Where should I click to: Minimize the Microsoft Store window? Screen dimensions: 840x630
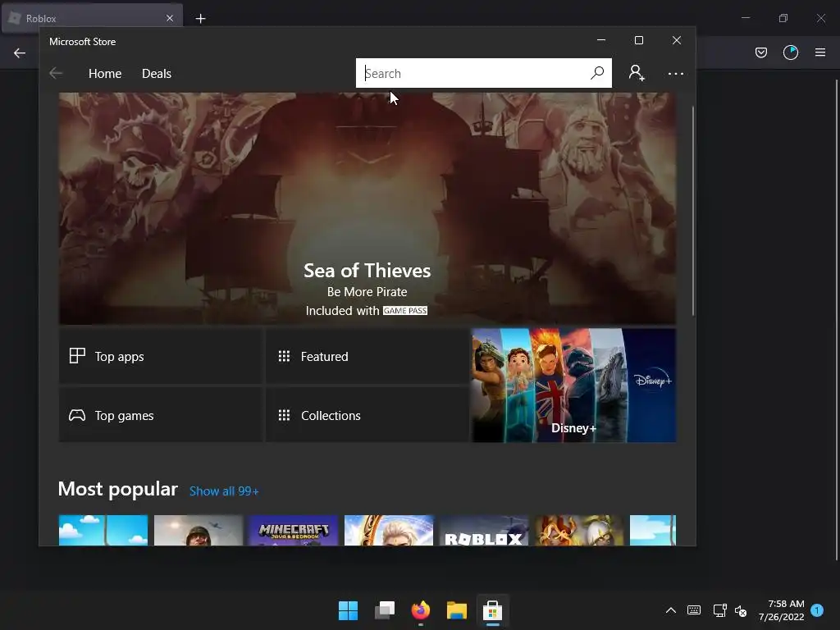(x=601, y=40)
